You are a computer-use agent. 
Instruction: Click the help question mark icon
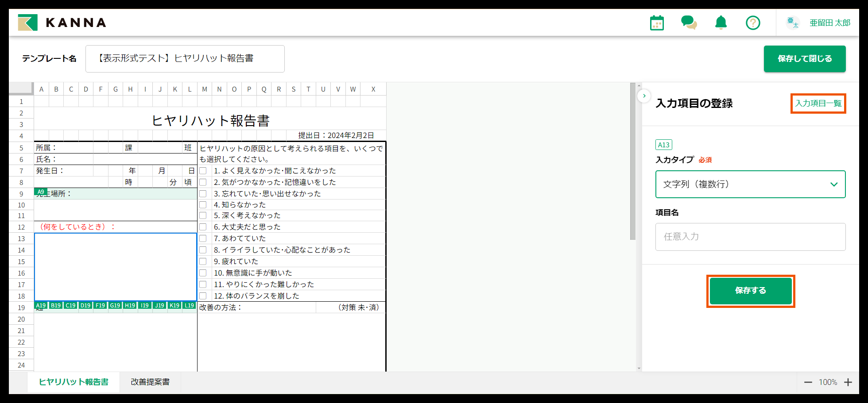tap(753, 23)
